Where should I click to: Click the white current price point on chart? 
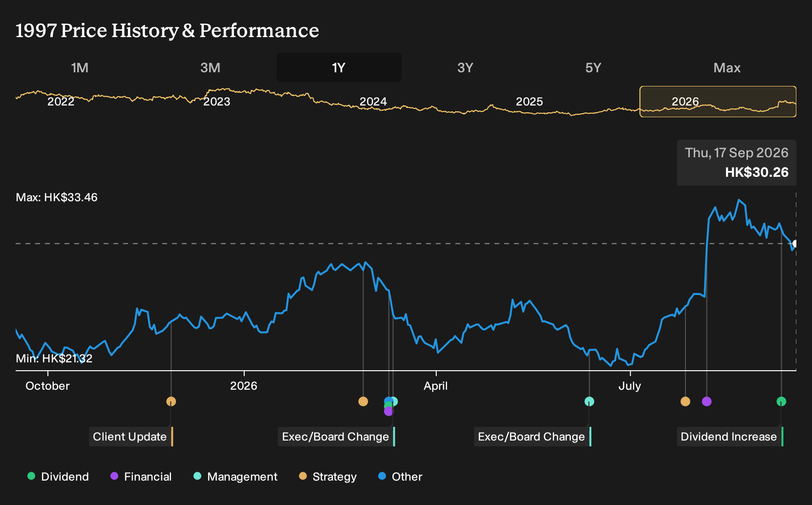pyautogui.click(x=795, y=244)
